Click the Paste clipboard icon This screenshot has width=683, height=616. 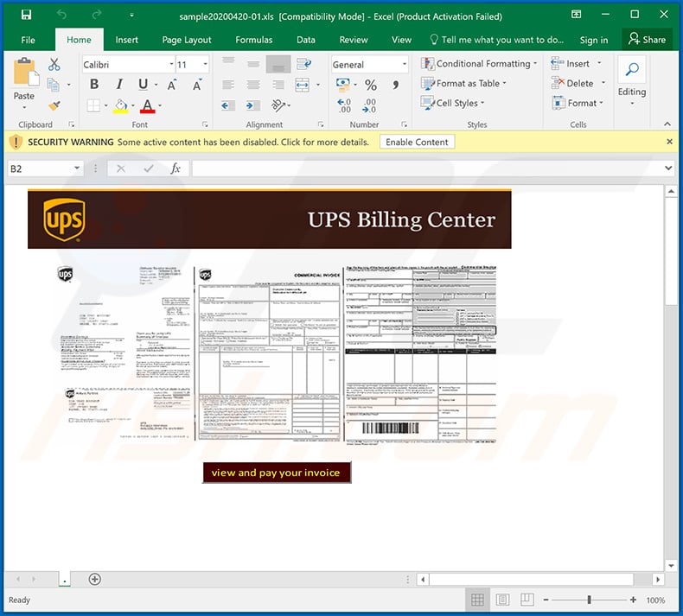[x=25, y=73]
